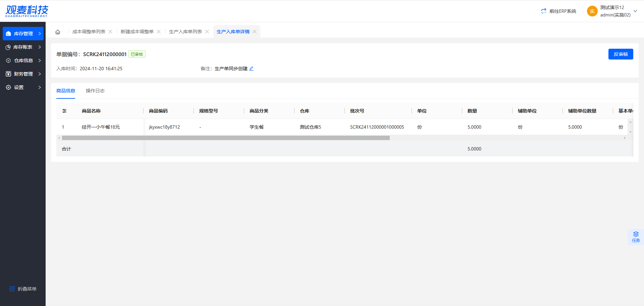Open the 财务管理 menu
The image size is (644, 306).
coord(23,74)
